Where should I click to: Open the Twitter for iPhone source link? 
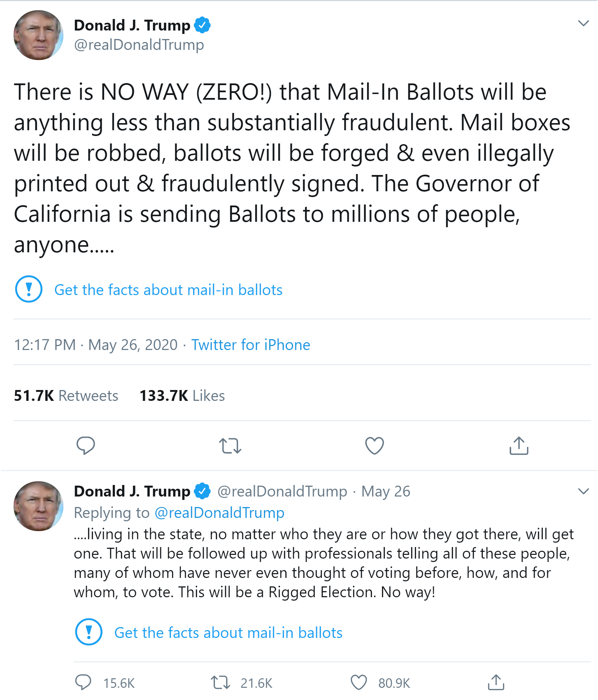coord(251,345)
